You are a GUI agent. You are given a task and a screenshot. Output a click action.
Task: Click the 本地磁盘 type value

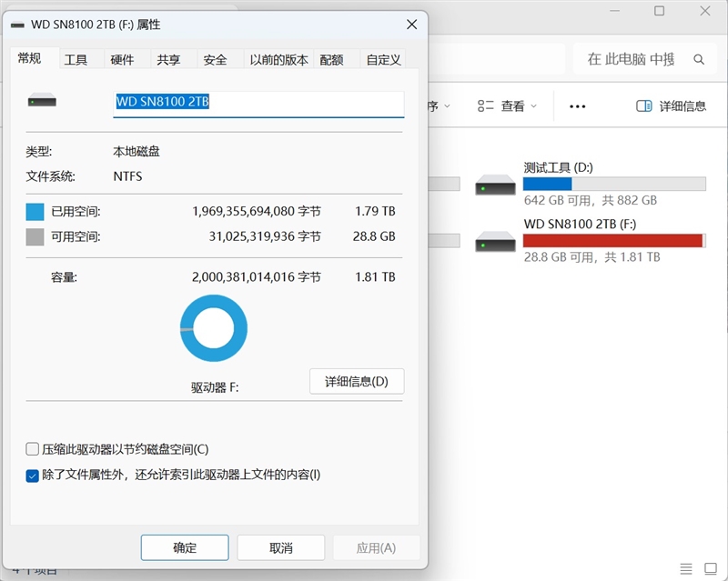pos(136,151)
